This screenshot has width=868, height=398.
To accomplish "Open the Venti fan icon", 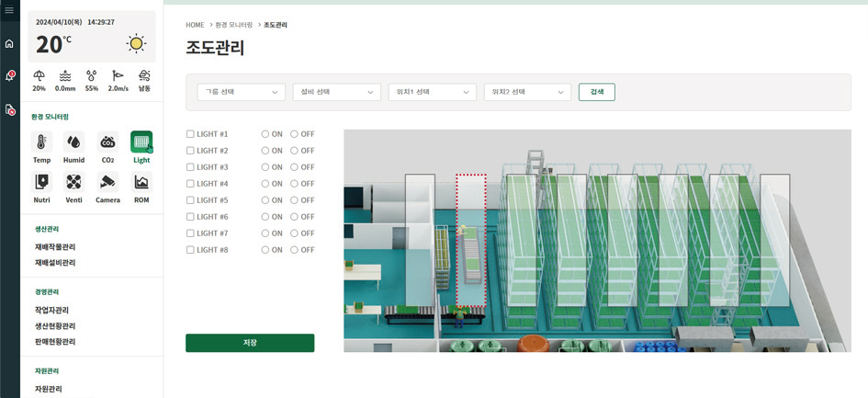I will (73, 182).
